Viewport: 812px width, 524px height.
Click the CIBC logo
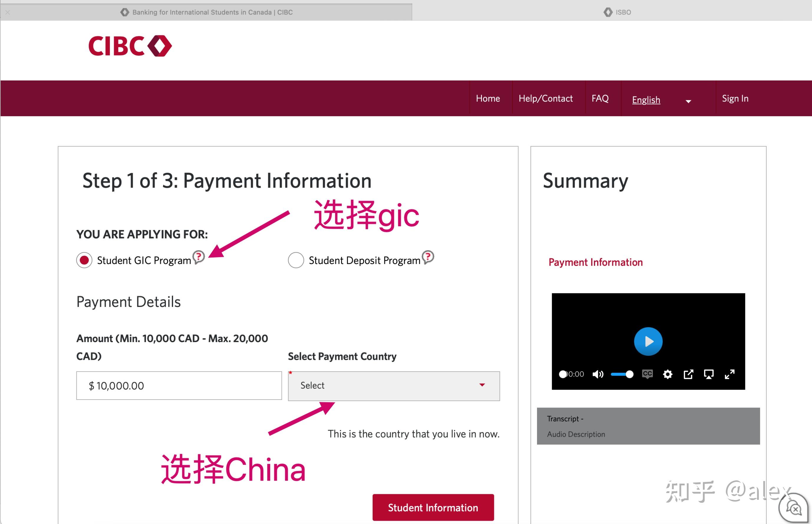coord(129,46)
